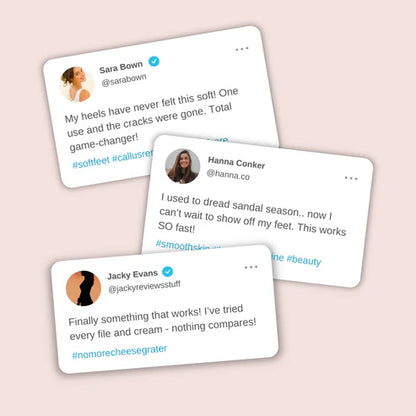Screen dimensions: 416x416
Task: Open the @sarabown handle
Action: tap(124, 80)
